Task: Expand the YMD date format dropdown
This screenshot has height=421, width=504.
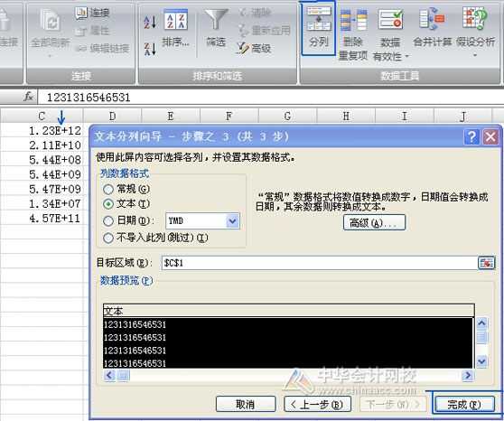Action: click(x=233, y=221)
